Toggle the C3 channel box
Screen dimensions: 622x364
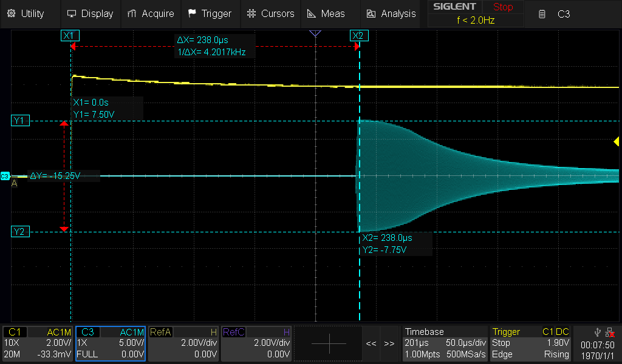[x=111, y=343]
